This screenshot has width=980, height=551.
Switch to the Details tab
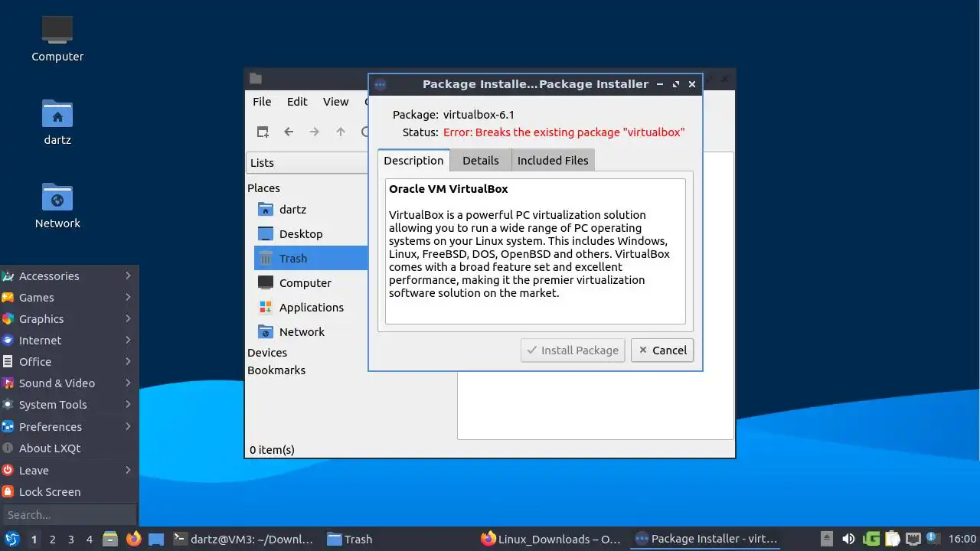pos(481,160)
